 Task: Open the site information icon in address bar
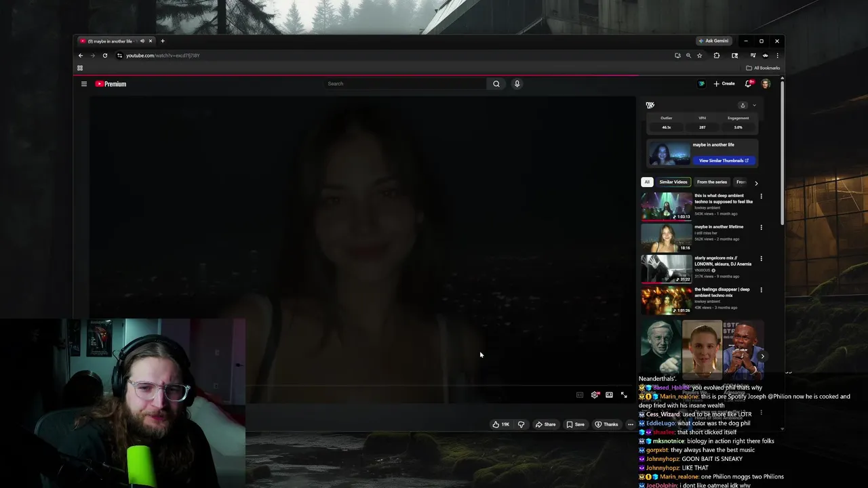click(x=119, y=56)
